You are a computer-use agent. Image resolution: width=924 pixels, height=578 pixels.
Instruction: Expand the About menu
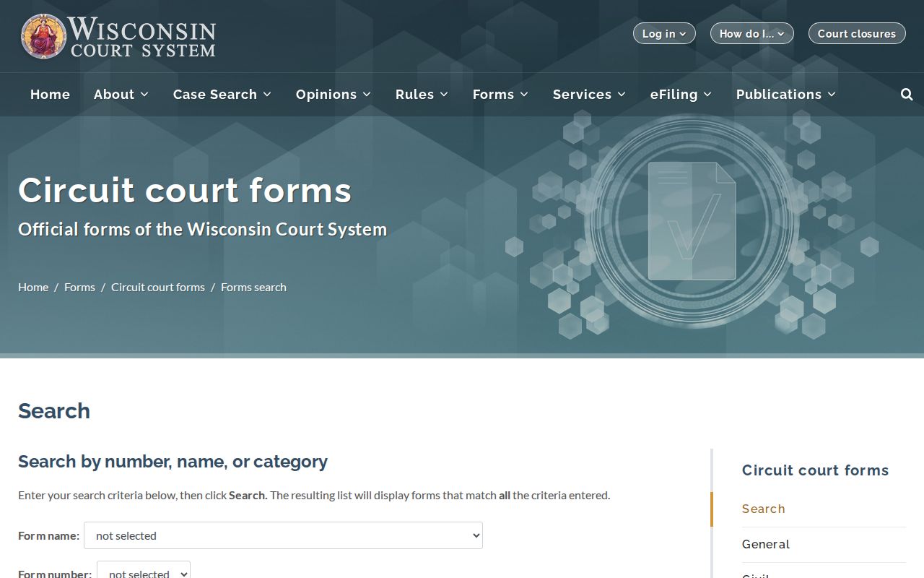pyautogui.click(x=121, y=95)
